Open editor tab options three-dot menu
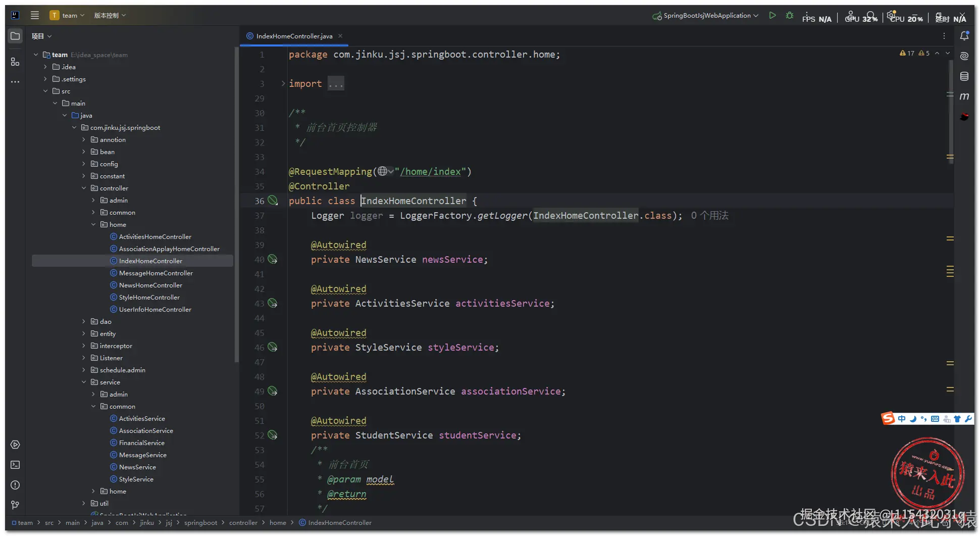The height and width of the screenshot is (536, 980). 944,36
